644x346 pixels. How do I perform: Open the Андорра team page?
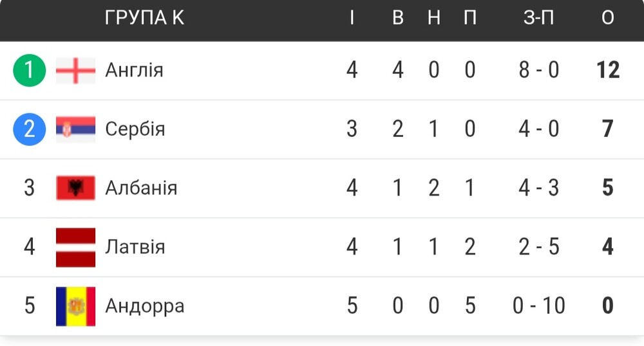pyautogui.click(x=144, y=307)
